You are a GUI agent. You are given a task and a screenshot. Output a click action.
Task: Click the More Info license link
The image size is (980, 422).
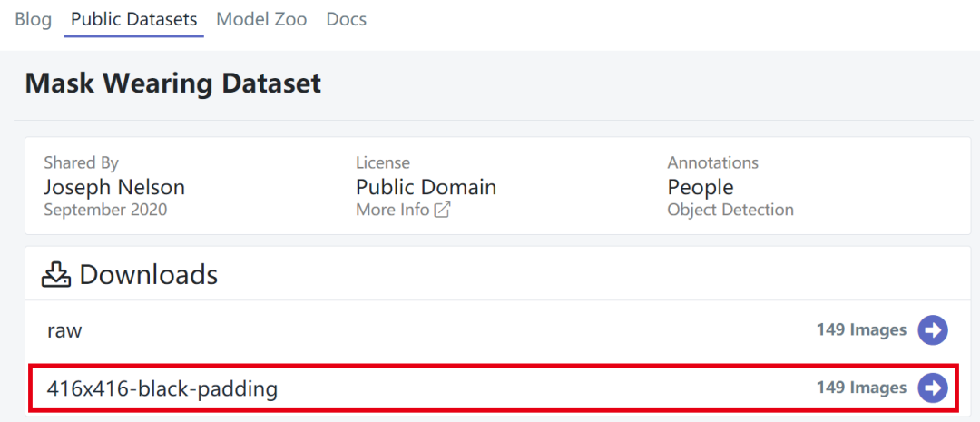pos(393,210)
